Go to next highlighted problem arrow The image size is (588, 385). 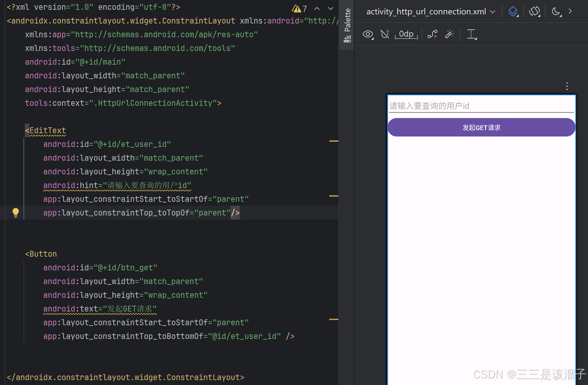click(331, 9)
